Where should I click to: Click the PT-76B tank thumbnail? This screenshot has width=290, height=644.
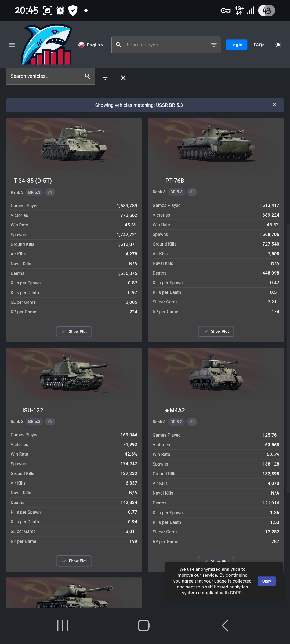(216, 144)
